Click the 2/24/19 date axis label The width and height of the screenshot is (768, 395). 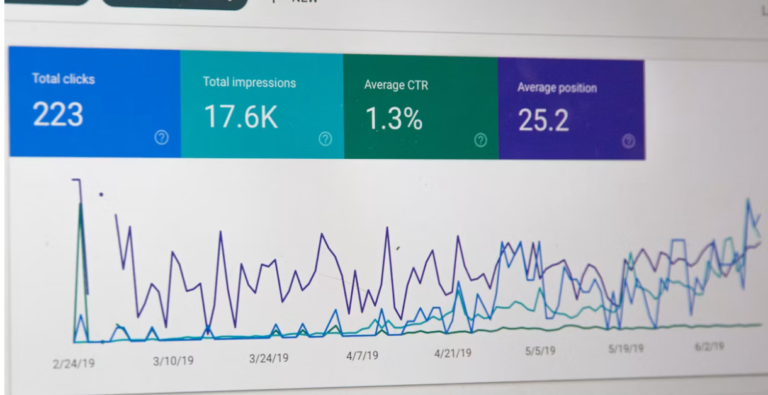click(74, 364)
